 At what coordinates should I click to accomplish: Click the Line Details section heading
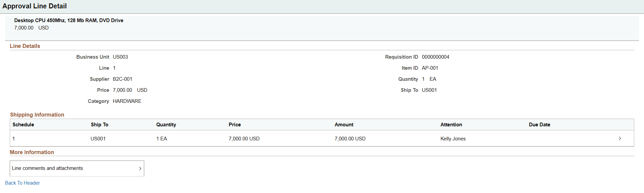(25, 46)
